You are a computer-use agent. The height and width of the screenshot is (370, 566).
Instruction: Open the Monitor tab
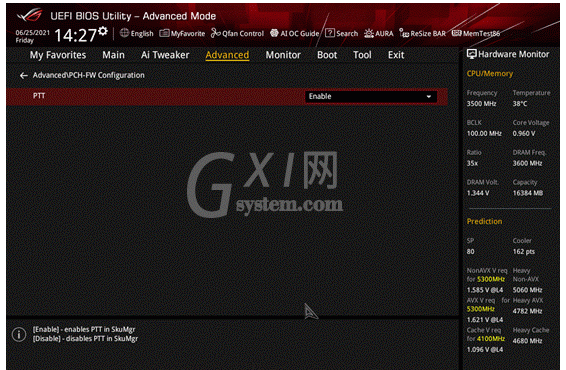tap(283, 55)
